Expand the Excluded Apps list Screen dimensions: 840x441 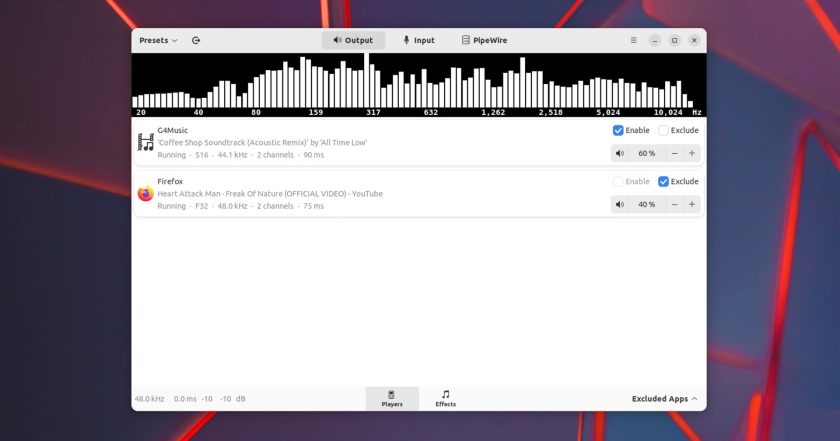(x=664, y=399)
